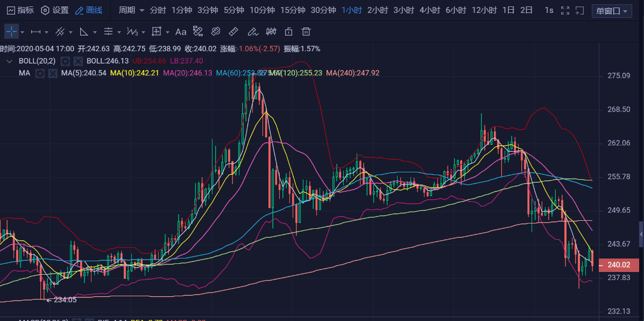Select the 4小时 interval
The width and height of the screenshot is (644, 321).
430,10
